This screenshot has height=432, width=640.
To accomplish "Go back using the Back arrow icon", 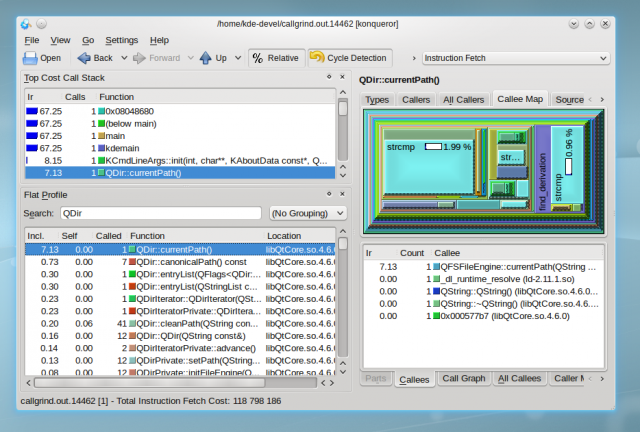I will click(x=83, y=58).
